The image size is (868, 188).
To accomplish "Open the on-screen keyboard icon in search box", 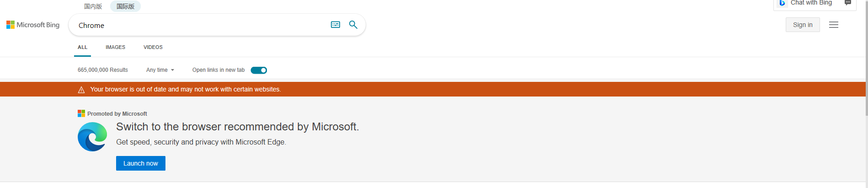I will tap(335, 25).
